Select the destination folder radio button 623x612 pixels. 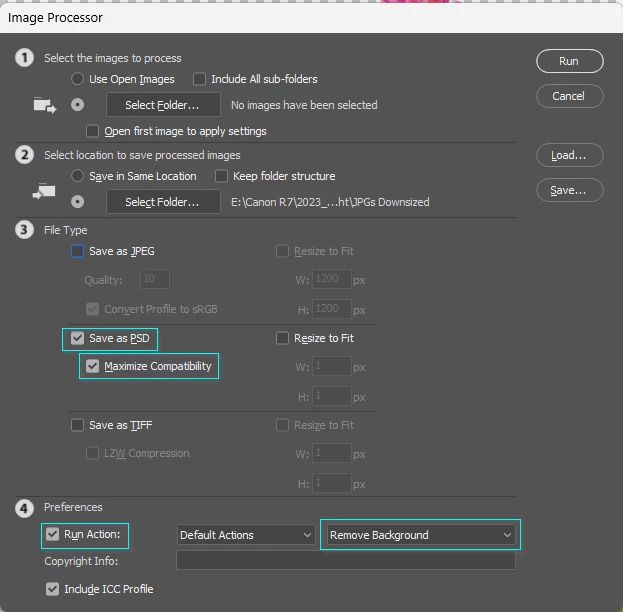pyautogui.click(x=77, y=202)
